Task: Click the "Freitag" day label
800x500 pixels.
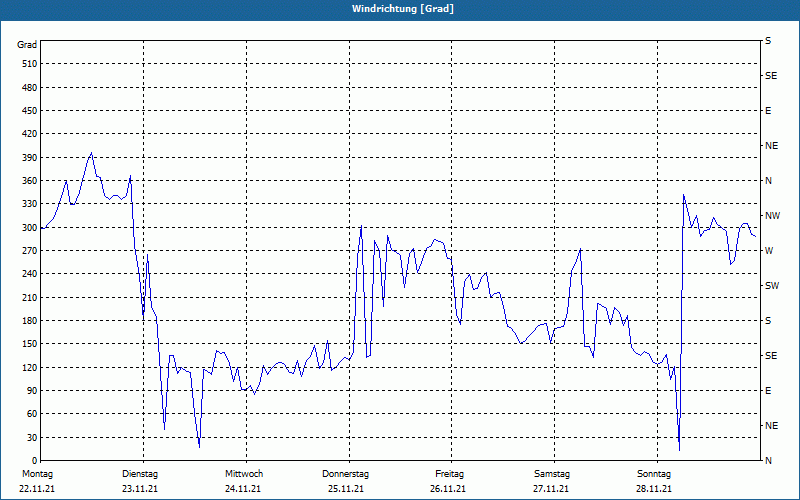Action: [x=449, y=474]
